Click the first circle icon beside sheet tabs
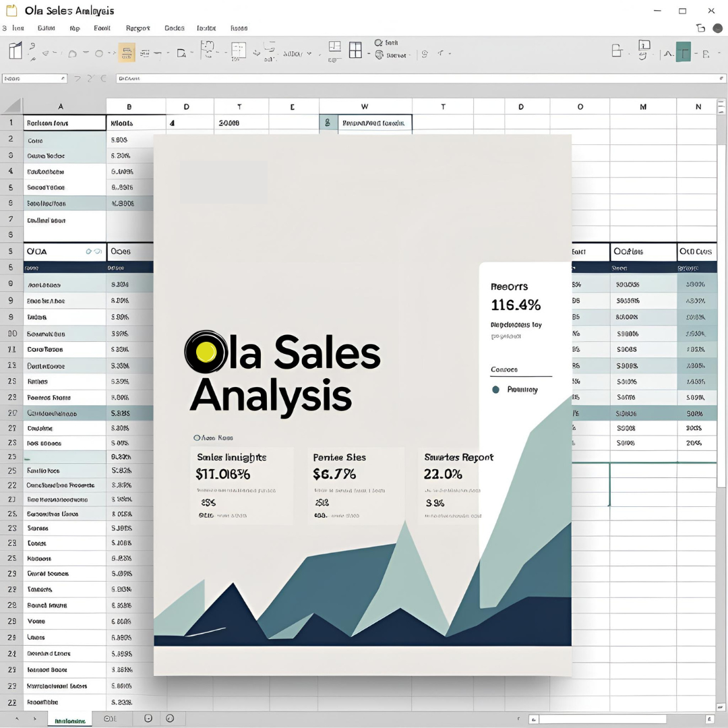Viewport: 728px width, 728px height. pos(148,719)
